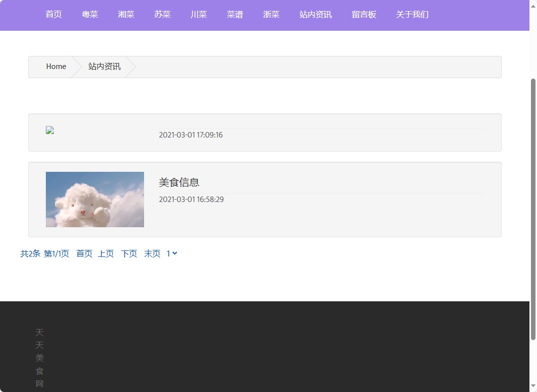This screenshot has width=537, height=392.
Task: Open the 菜谱 recipes menu
Action: (235, 15)
